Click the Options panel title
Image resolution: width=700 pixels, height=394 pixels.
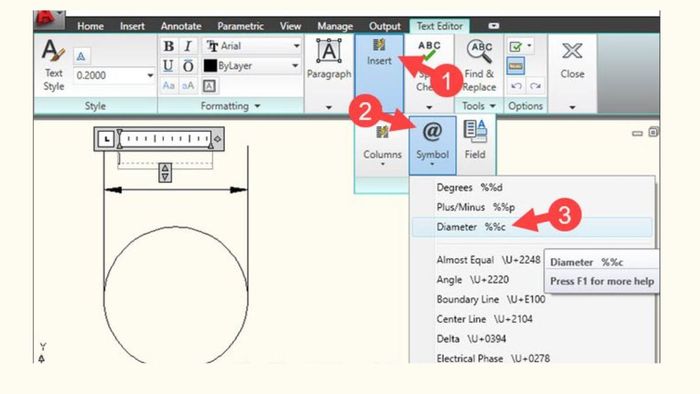coord(525,106)
